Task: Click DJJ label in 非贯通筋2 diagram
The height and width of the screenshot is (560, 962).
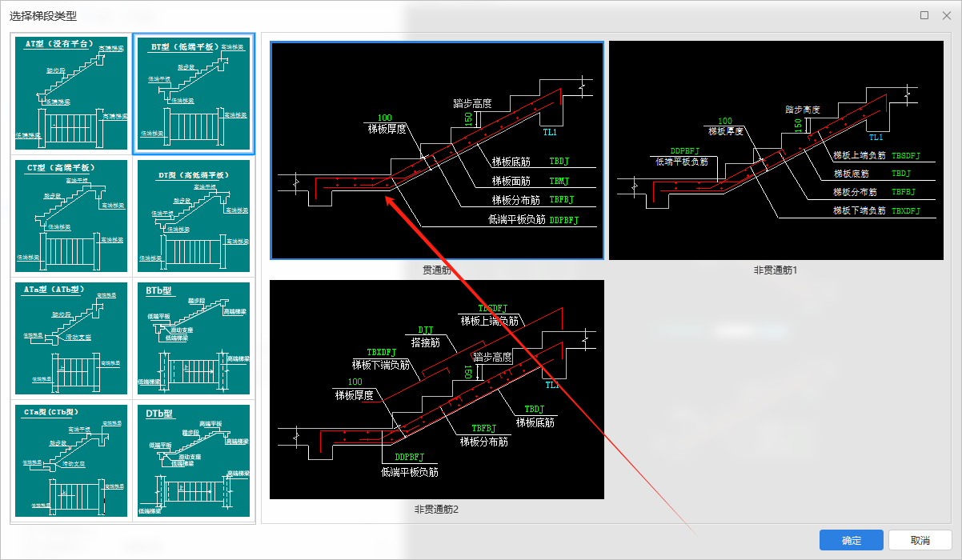Action: coord(426,330)
